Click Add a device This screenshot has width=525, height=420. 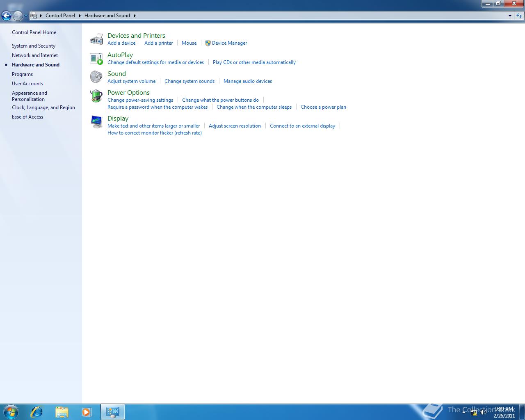tap(121, 43)
